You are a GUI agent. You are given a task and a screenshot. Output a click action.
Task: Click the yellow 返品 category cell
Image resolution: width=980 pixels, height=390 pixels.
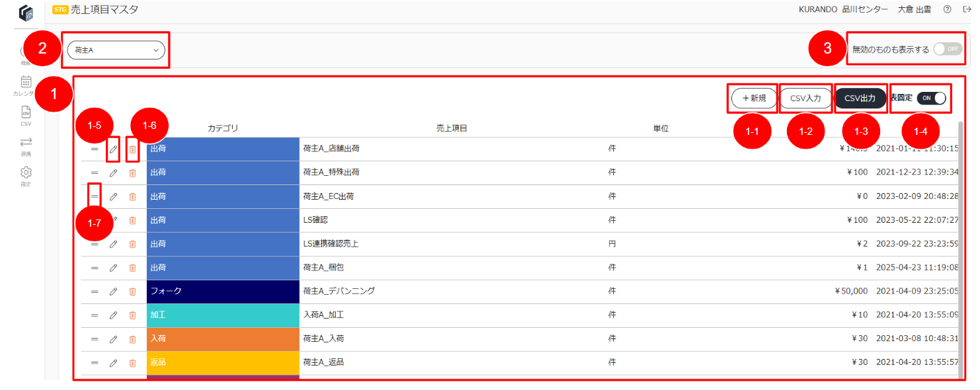(x=223, y=363)
